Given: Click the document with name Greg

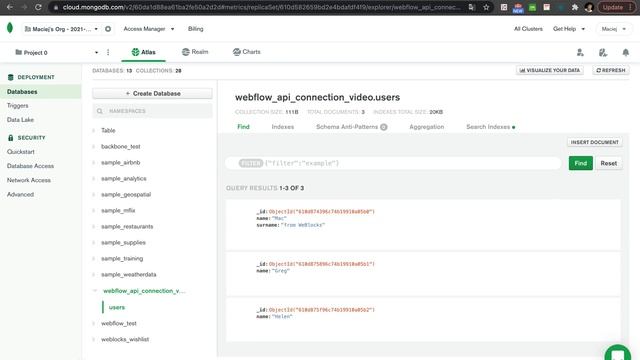Looking at the screenshot, I should pos(423,274).
